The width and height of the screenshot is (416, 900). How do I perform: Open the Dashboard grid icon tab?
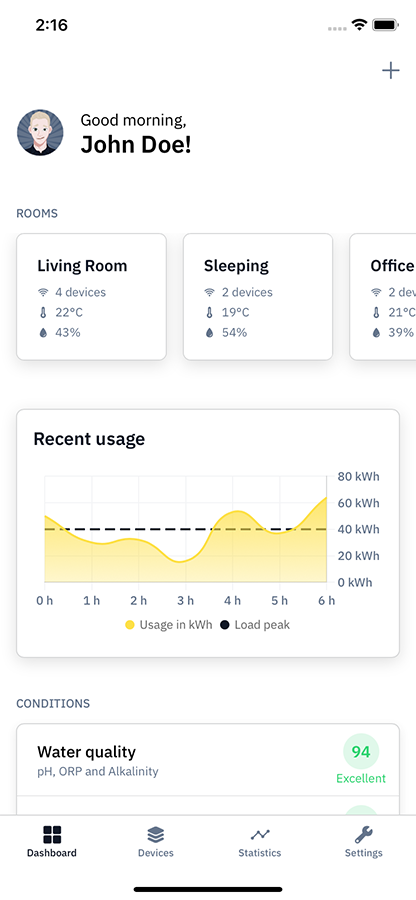tap(52, 841)
